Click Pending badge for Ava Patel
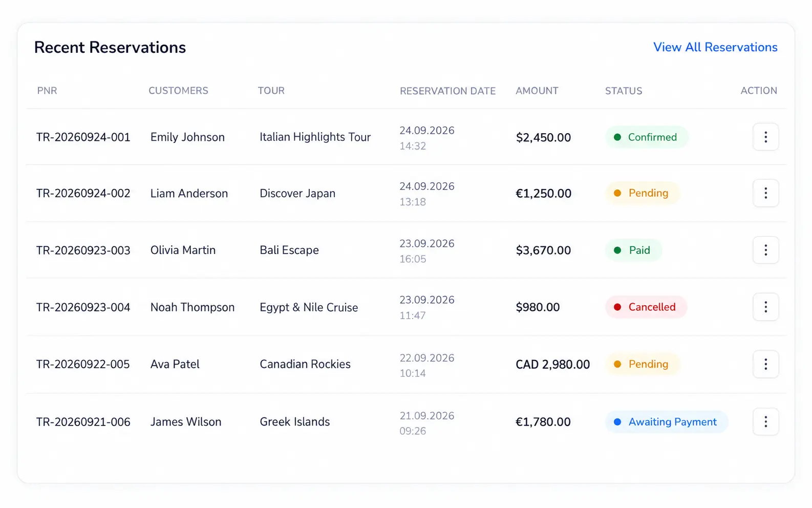The image size is (812, 508). (643, 364)
